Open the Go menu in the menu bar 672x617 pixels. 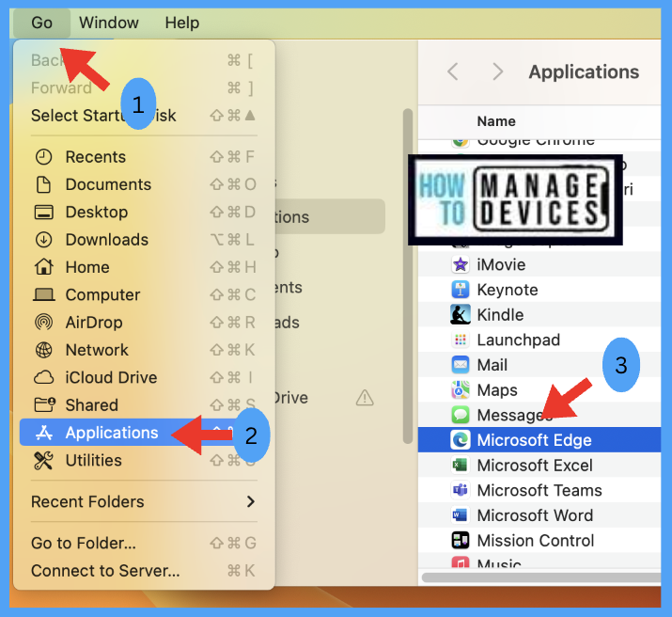point(41,23)
